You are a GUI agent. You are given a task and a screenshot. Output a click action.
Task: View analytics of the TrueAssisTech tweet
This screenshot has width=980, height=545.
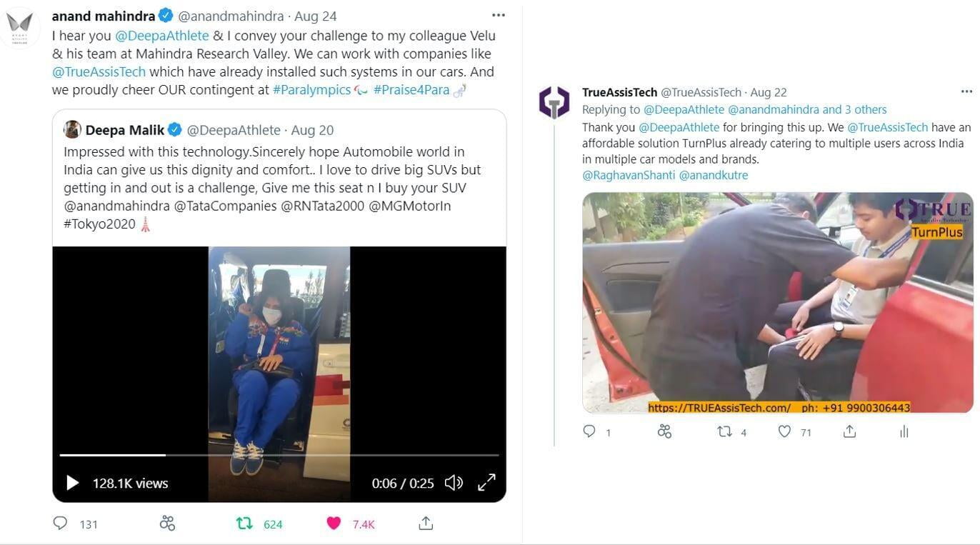click(x=904, y=431)
